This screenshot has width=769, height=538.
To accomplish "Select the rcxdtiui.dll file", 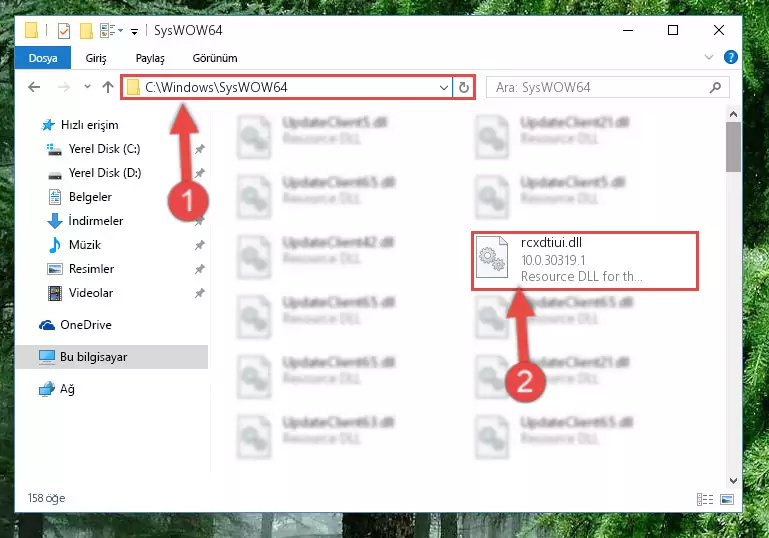I will (585, 260).
